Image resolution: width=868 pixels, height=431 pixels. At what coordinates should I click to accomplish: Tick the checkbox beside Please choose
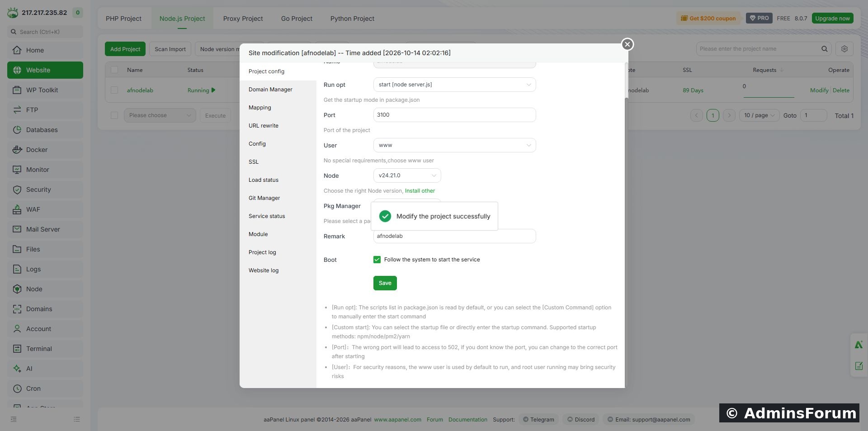[114, 115]
